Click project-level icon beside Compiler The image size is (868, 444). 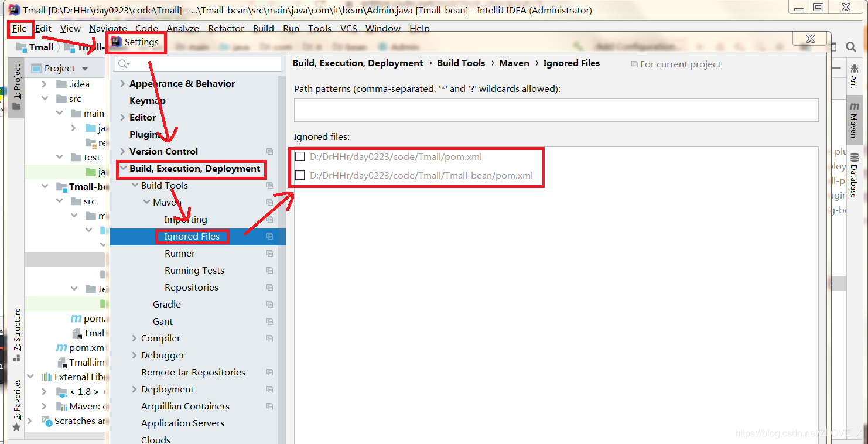point(269,339)
